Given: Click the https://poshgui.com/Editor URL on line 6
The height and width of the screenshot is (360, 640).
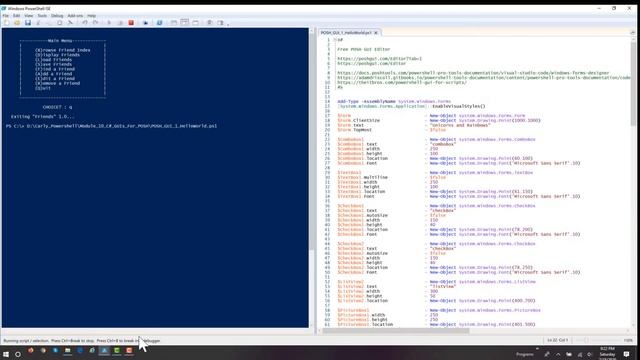Looking at the screenshot, I should (371, 63).
